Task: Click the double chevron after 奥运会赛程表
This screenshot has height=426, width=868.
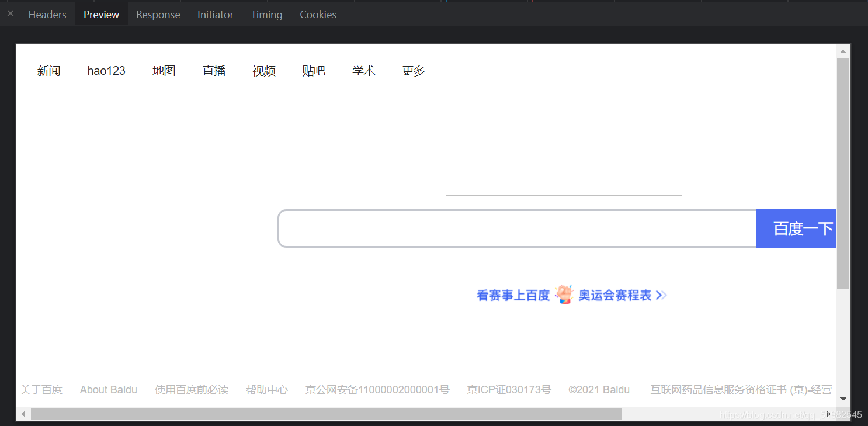Action: point(661,295)
